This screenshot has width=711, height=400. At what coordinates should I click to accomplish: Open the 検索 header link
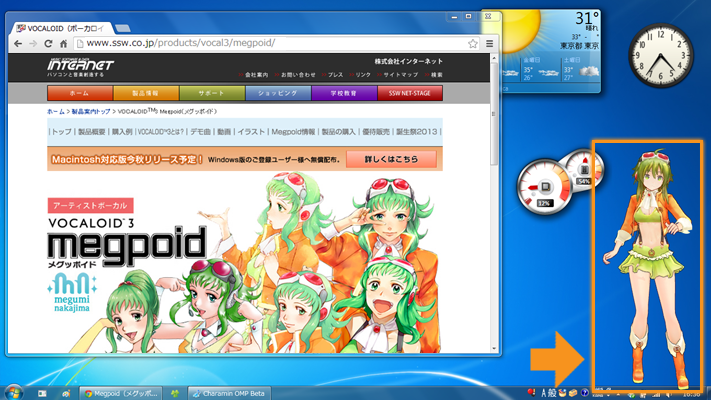point(436,75)
